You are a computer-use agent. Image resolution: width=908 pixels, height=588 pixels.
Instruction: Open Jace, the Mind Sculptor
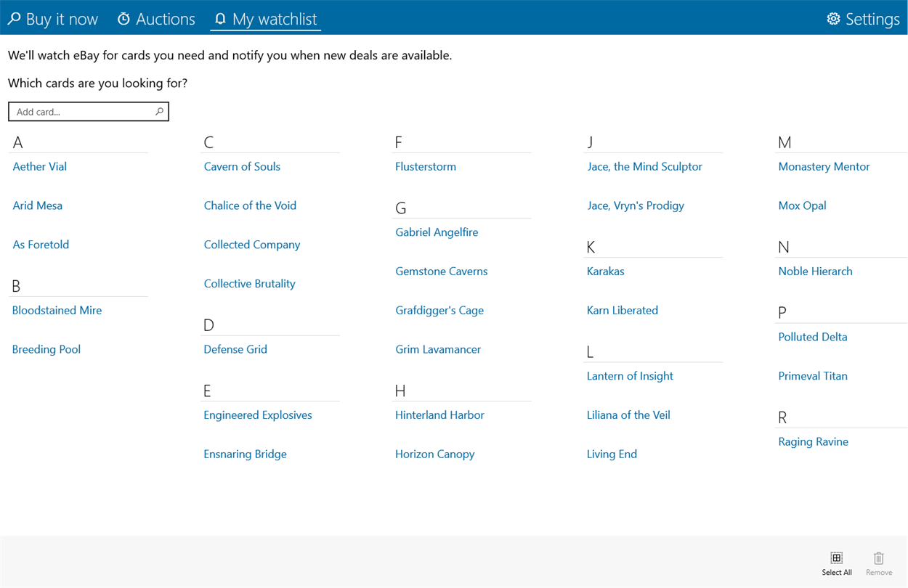pos(644,166)
